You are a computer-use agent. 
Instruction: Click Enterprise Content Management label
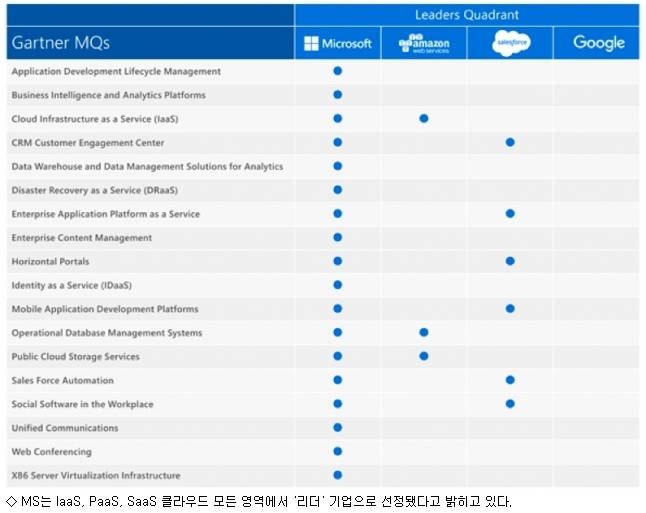click(x=82, y=238)
